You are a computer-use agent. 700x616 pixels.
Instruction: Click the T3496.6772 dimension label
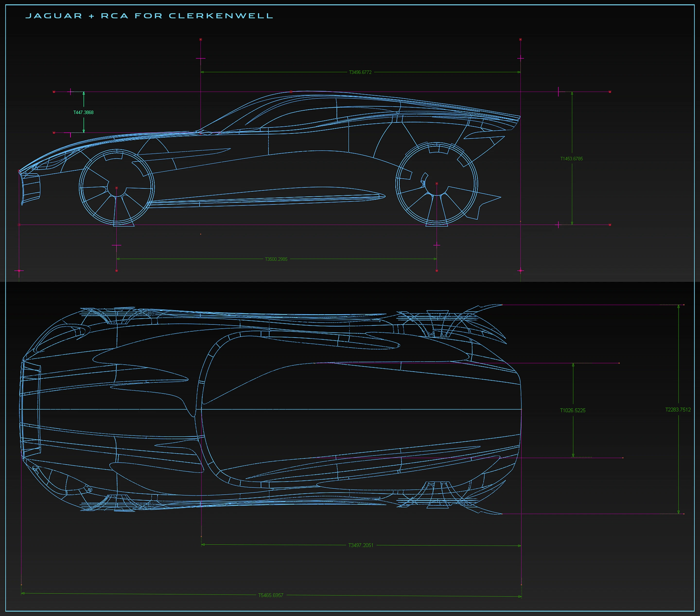click(x=360, y=72)
